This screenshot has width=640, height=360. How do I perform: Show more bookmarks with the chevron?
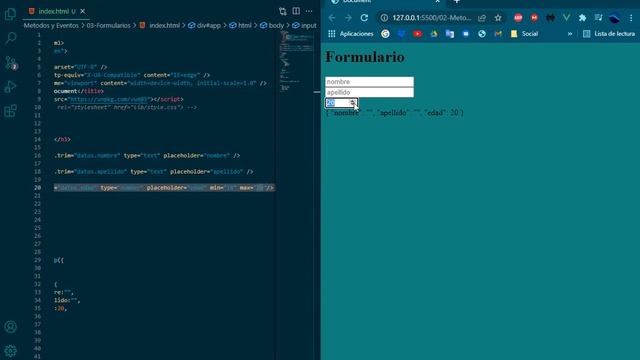pyautogui.click(x=570, y=34)
